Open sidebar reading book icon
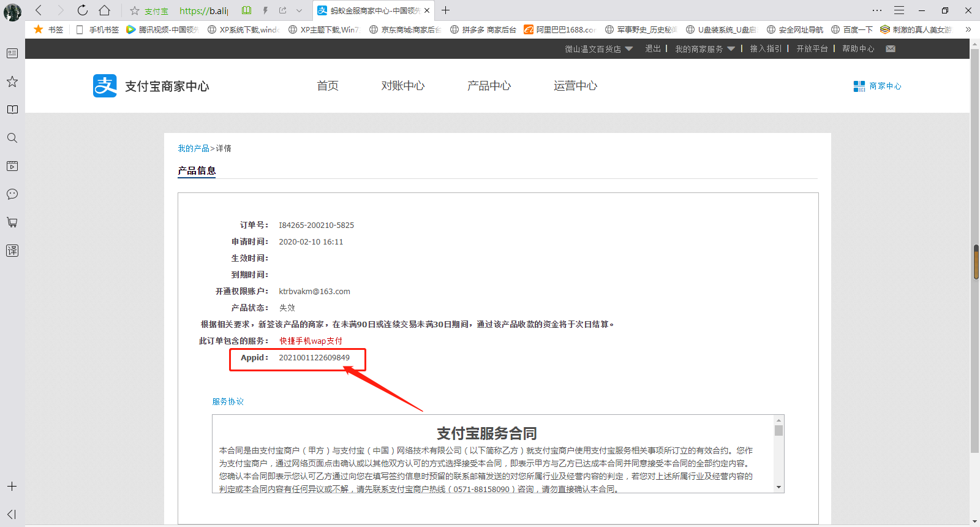980x527 pixels. [x=12, y=110]
